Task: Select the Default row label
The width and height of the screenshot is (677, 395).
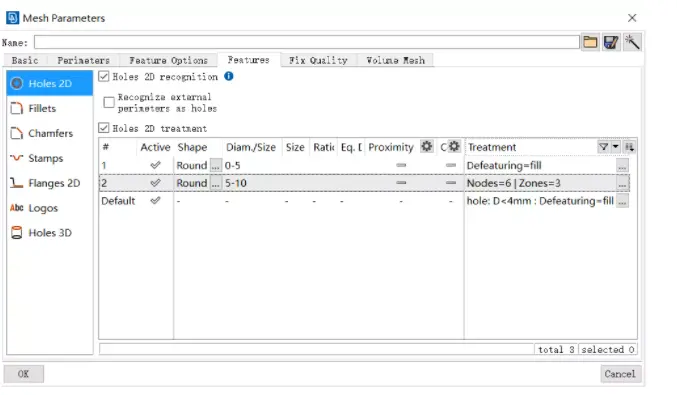Action: (x=118, y=201)
